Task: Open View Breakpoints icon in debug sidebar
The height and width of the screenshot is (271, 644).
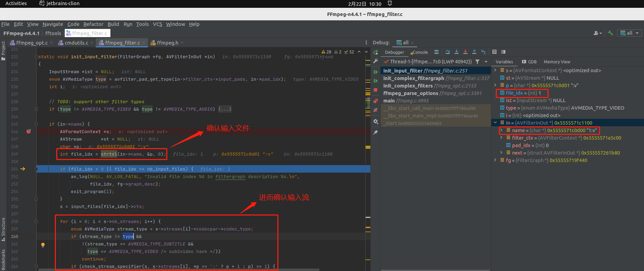Action: (375, 101)
